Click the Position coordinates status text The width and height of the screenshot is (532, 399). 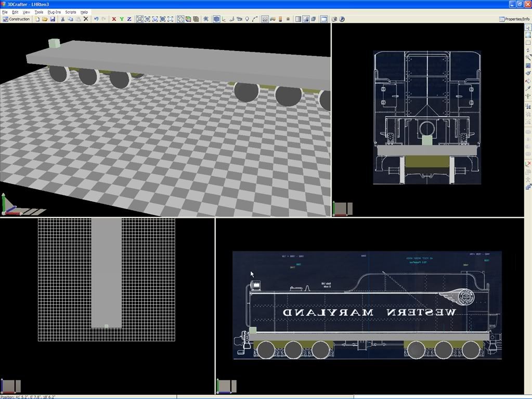[x=29, y=396]
